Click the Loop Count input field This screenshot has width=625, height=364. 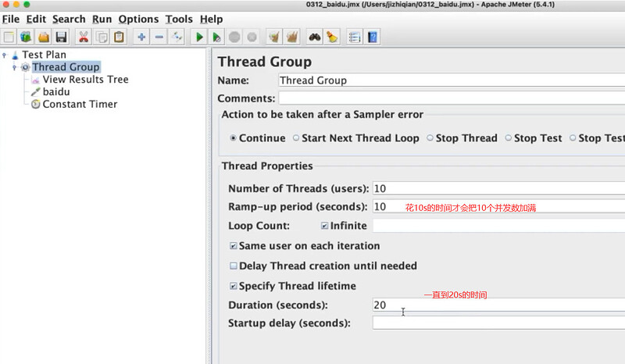498,226
